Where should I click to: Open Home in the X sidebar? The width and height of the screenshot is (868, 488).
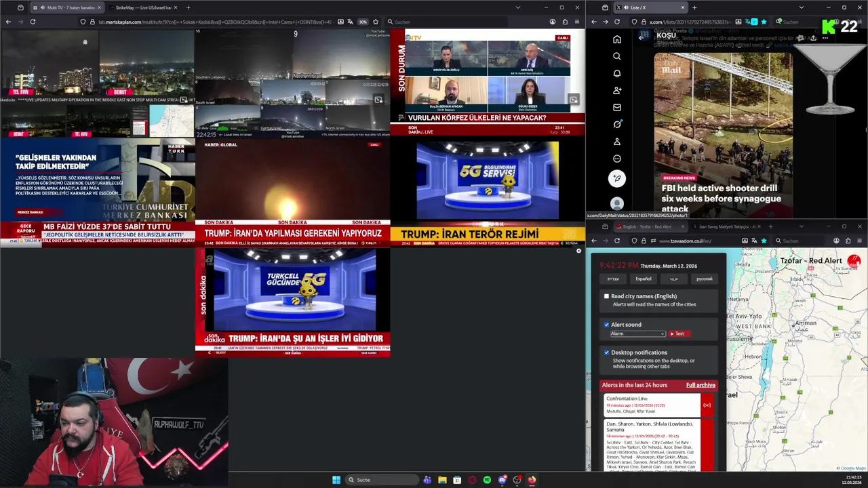pos(616,39)
